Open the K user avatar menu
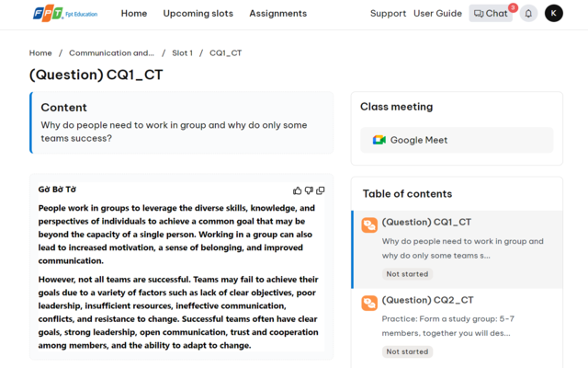The height and width of the screenshot is (368, 588). [553, 14]
